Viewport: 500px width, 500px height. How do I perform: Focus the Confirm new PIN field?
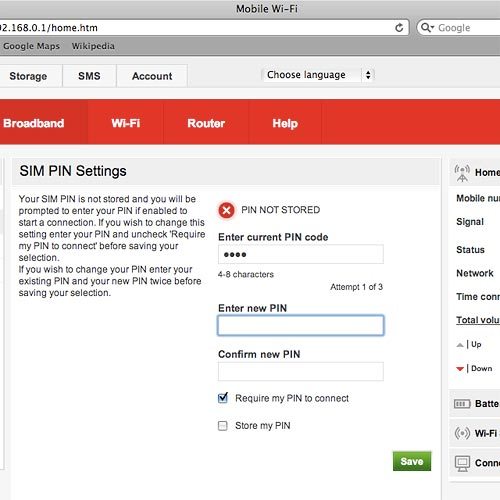tap(301, 371)
